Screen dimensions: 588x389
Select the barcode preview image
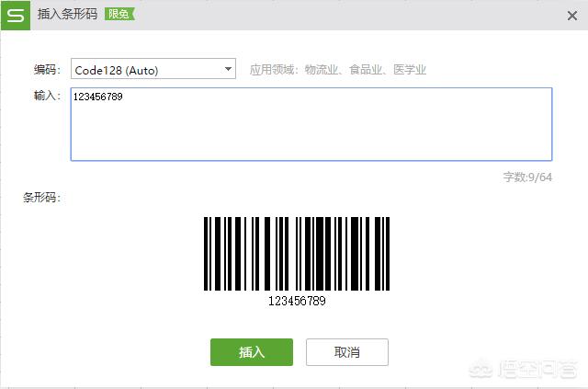297,254
